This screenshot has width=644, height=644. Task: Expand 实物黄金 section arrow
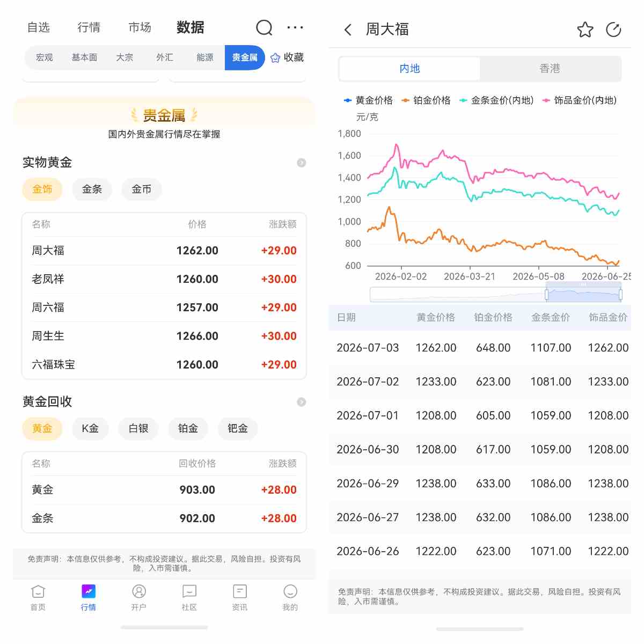point(302,163)
